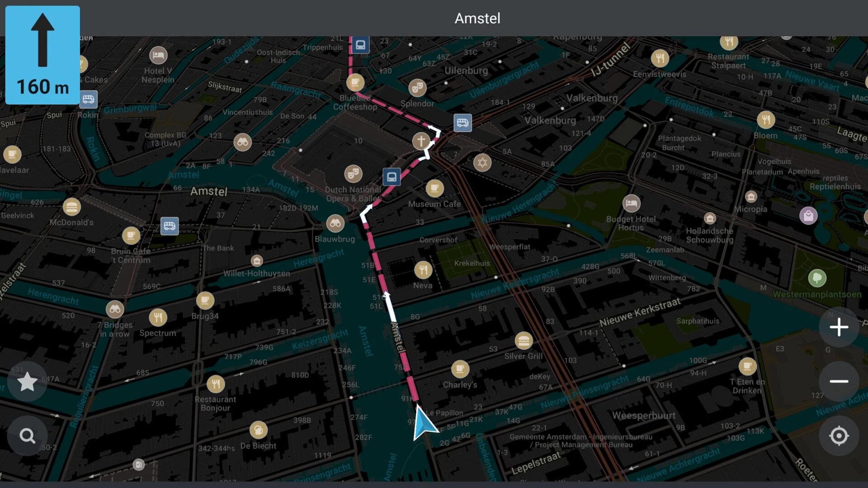The image size is (868, 488).
Task: Tap the Amstel street name header
Action: [477, 18]
